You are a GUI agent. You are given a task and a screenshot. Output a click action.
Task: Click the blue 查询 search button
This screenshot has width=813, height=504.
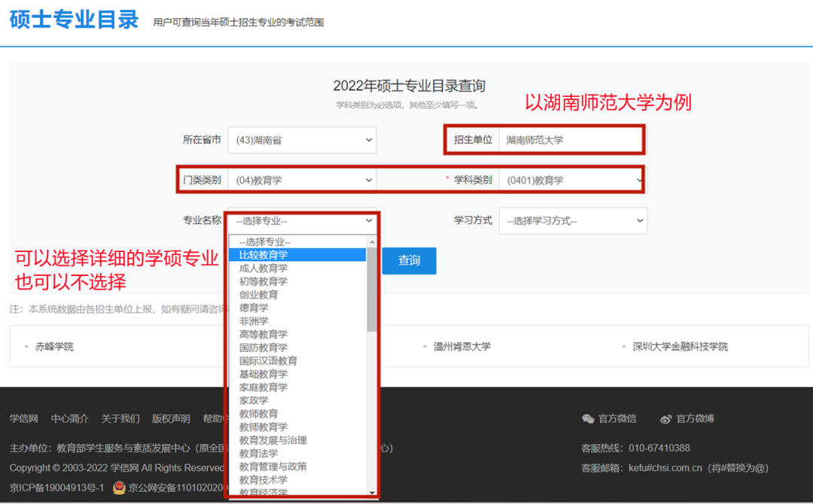409,261
